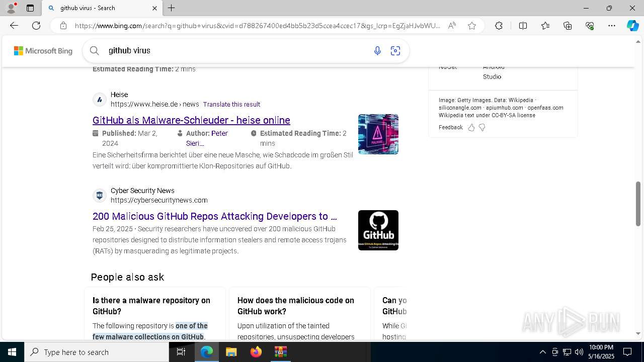The image size is (644, 362).
Task: Click the Bing magnifier search icon
Action: tap(95, 50)
